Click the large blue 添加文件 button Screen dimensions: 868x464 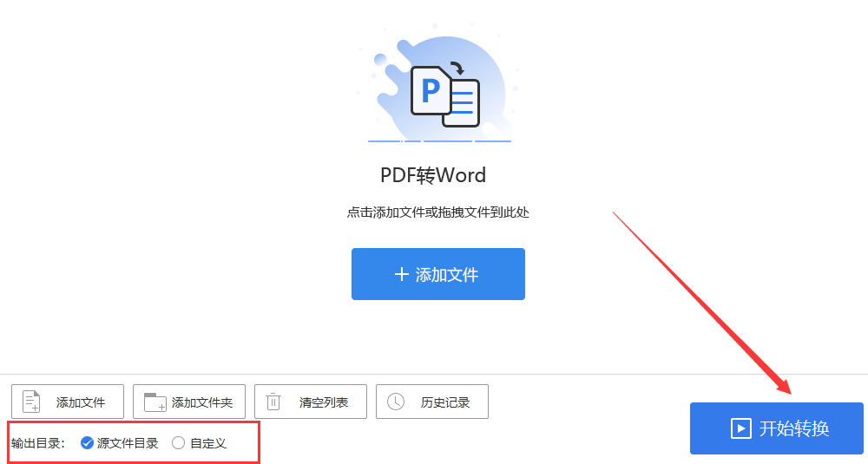437,274
